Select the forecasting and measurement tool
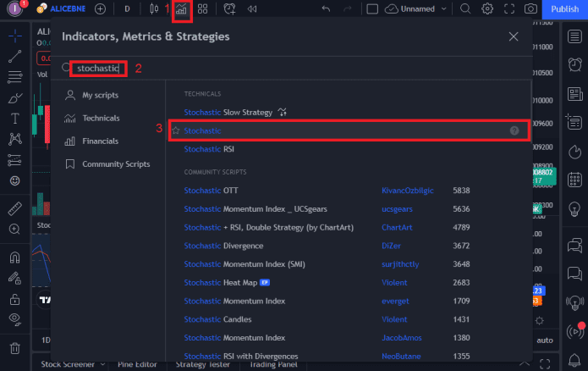 click(15, 160)
